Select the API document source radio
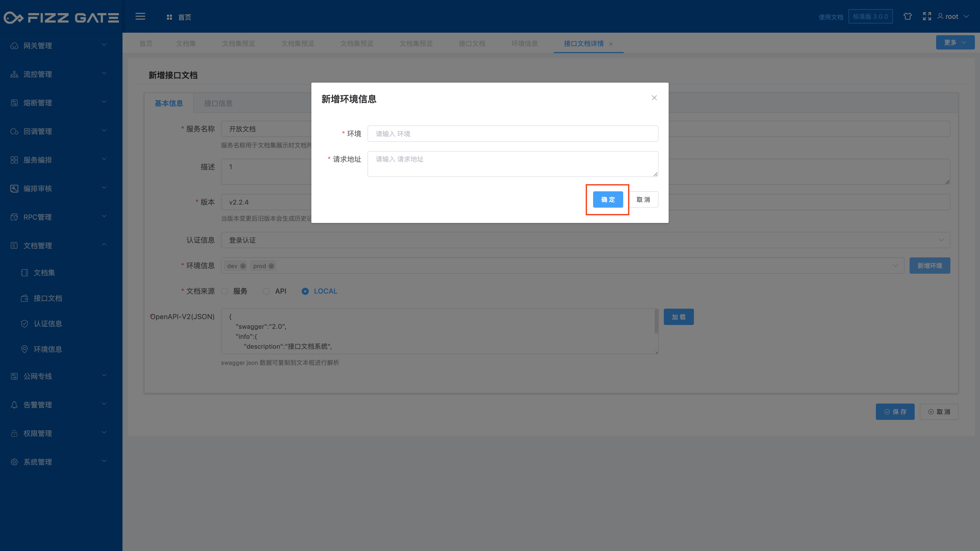Image resolution: width=980 pixels, height=551 pixels. (x=267, y=291)
